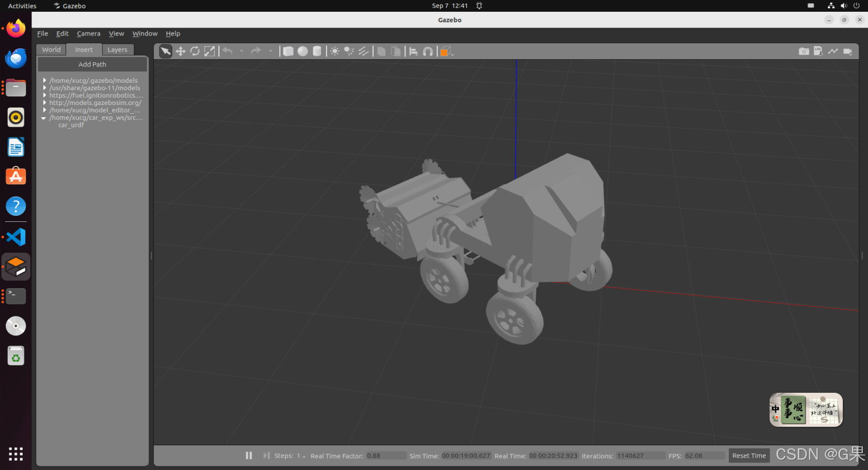Click the Real Time value field
Screen dimensions: 868x470
(x=553, y=456)
